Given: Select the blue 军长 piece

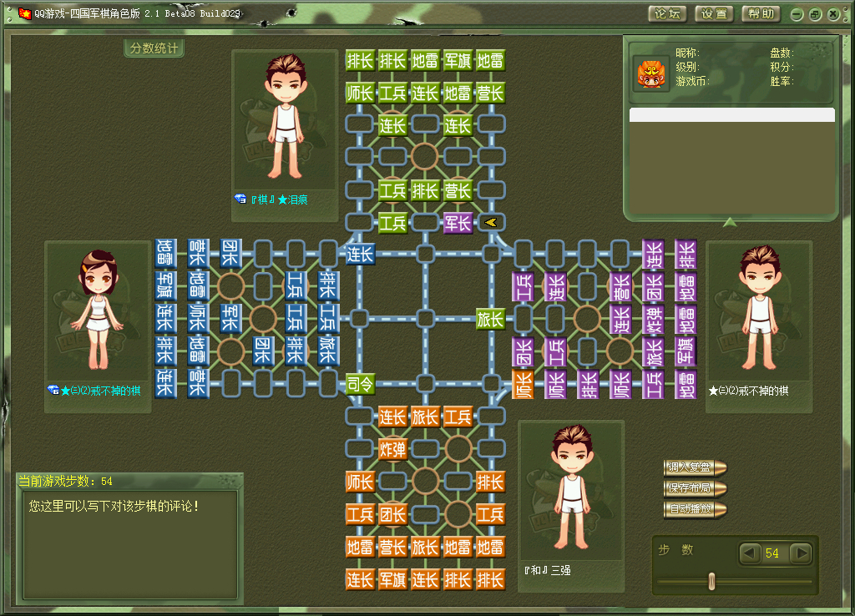Looking at the screenshot, I should click(230, 318).
